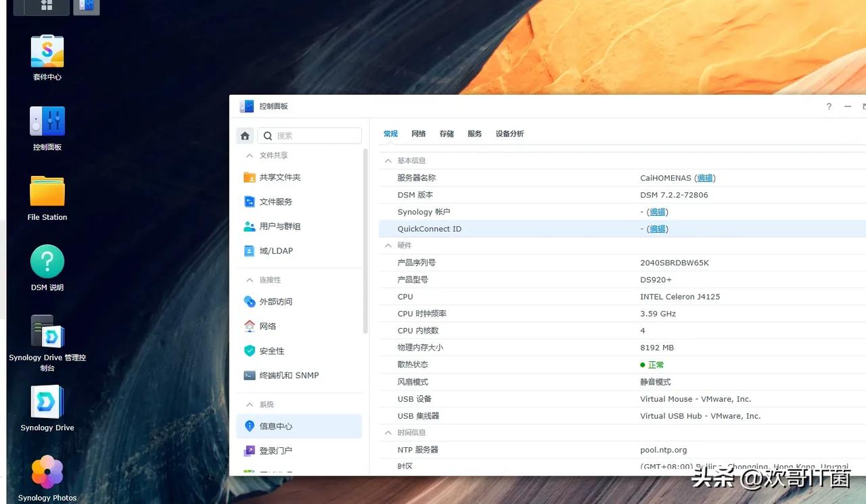Click the External Access (外部访问) sidebar icon
This screenshot has width=866, height=504.
250,302
